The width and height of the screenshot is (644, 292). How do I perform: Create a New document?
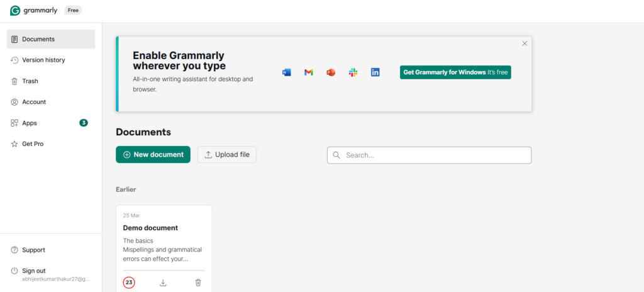tap(153, 155)
